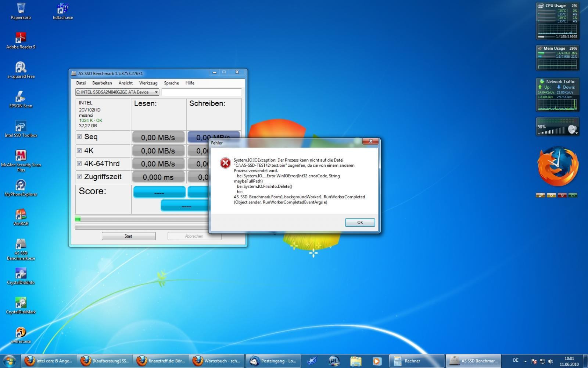Click the Mem Usage gadget
The image size is (588, 368).
tap(557, 58)
